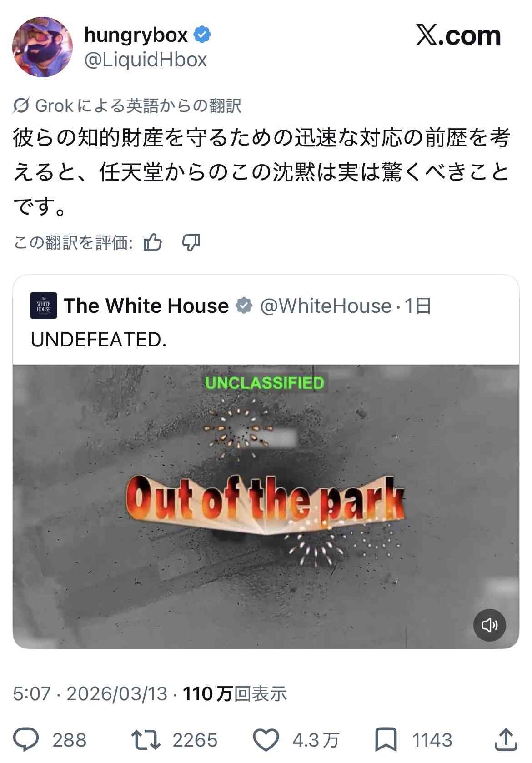The height and width of the screenshot is (763, 532).
Task: Open The White House avatar in quoted post
Action: click(x=44, y=306)
